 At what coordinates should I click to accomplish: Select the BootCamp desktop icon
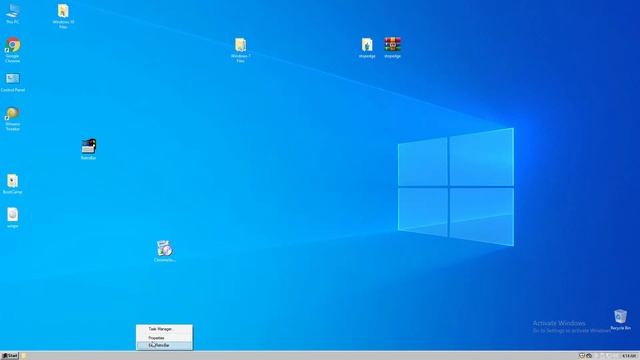(x=13, y=184)
